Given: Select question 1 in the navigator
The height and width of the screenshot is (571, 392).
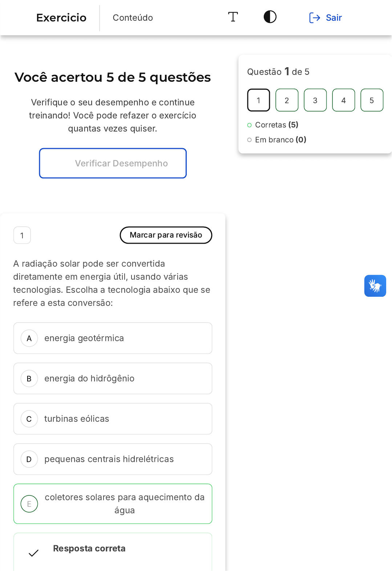Looking at the screenshot, I should pos(258,100).
